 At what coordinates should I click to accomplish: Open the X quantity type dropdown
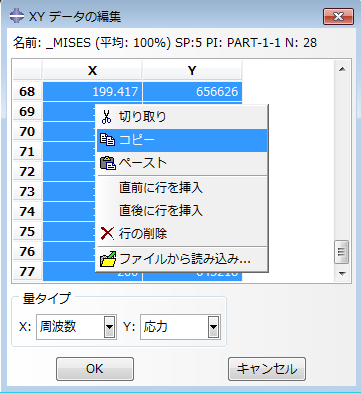pos(109,327)
